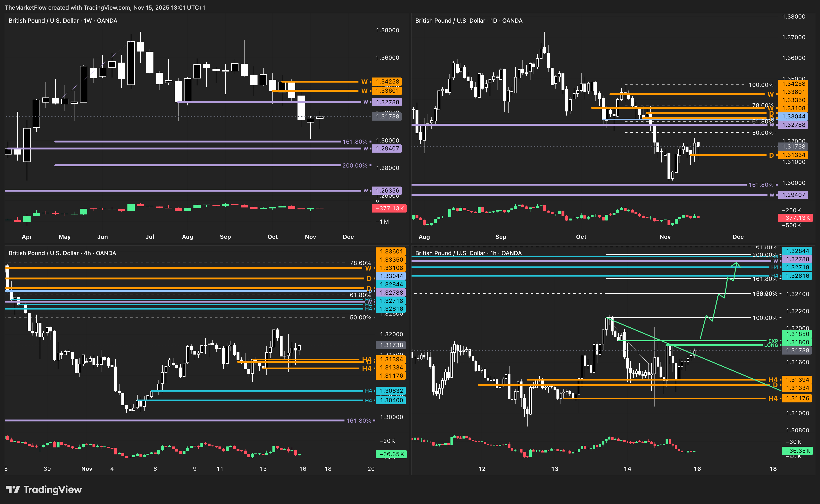
Task: Click the -36.35K green indicator label on 4h chart
Action: coord(391,454)
